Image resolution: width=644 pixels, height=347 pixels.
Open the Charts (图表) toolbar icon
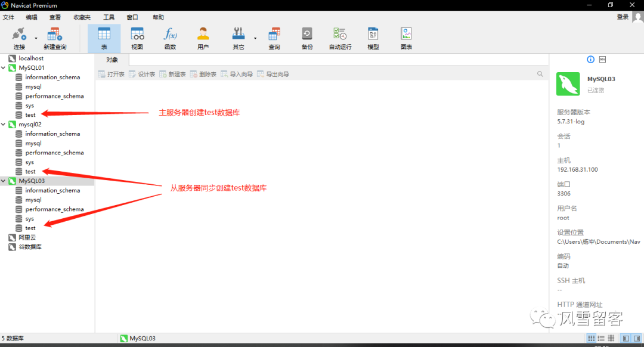[406, 39]
